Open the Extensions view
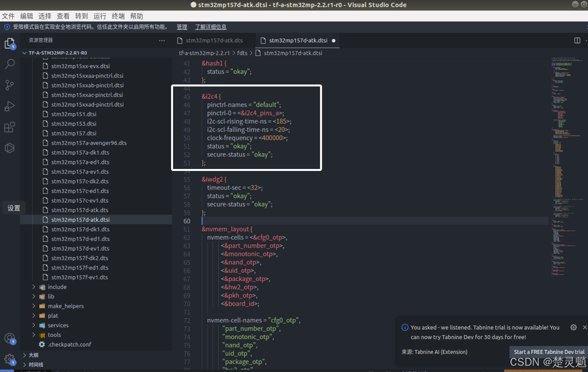Screen dimensions: 588x372 10,127
